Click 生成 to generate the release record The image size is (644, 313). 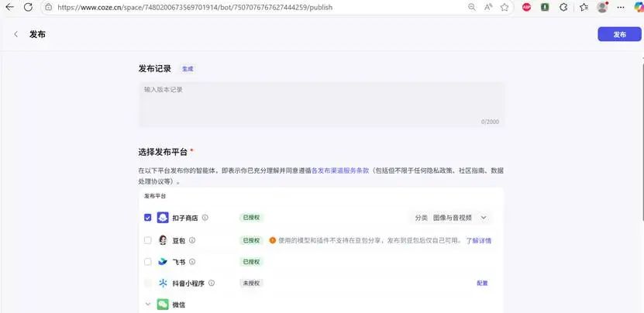pyautogui.click(x=188, y=69)
